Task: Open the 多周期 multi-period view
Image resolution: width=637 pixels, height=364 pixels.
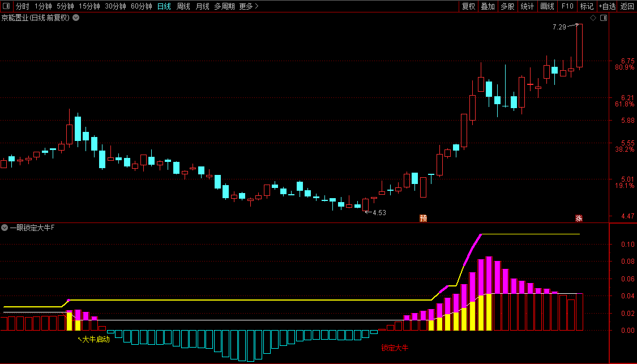Action: tap(224, 6)
